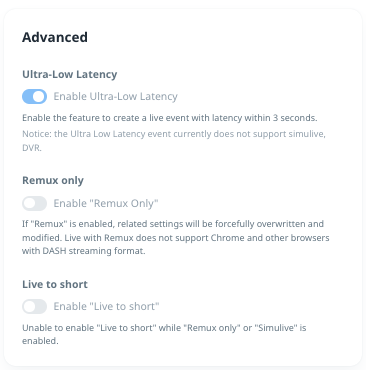Enable the "Remux Only" toggle switch
Screen dimensions: 366x370
(x=34, y=203)
